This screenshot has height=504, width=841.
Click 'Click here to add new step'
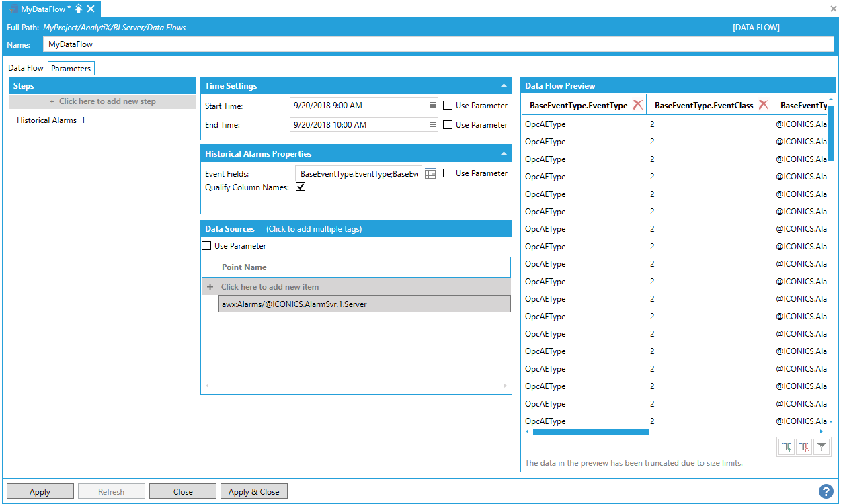pyautogui.click(x=103, y=101)
